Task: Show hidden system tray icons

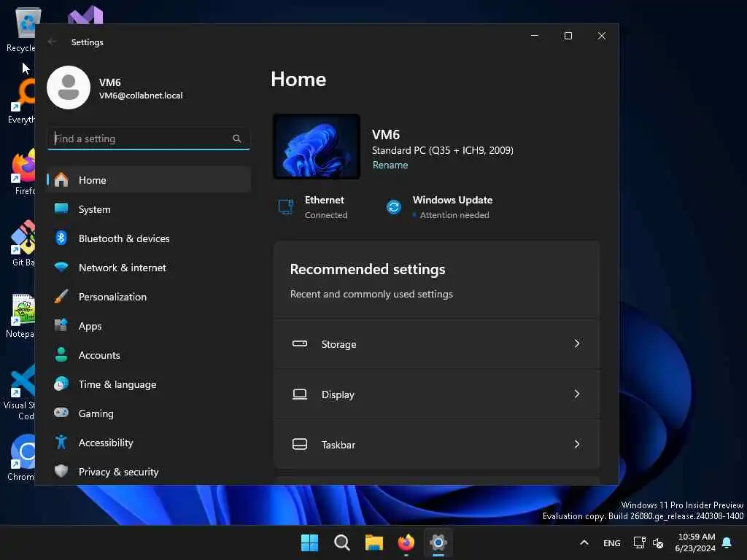Action: (584, 542)
